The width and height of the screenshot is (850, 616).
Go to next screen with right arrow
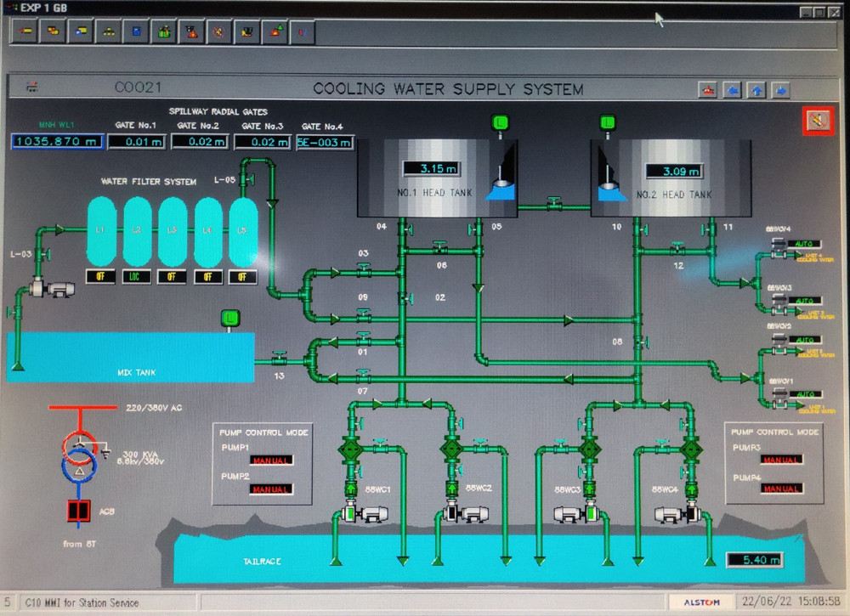point(780,90)
